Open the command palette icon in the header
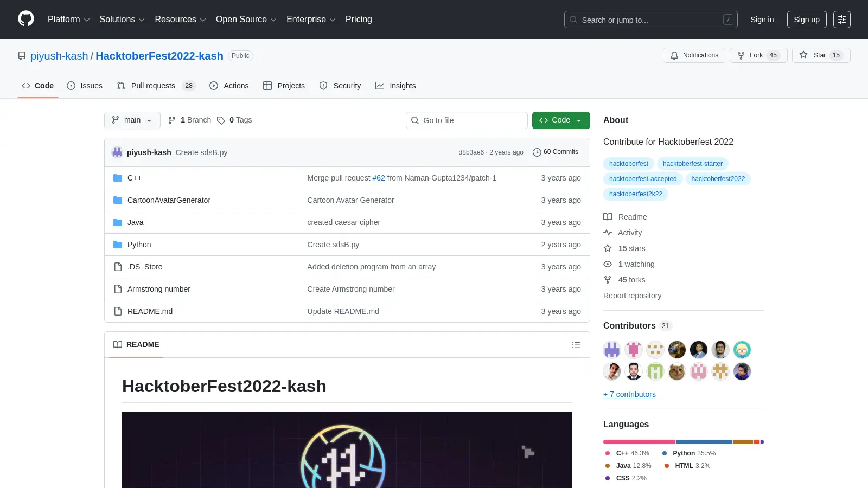The image size is (868, 488). pyautogui.click(x=842, y=20)
